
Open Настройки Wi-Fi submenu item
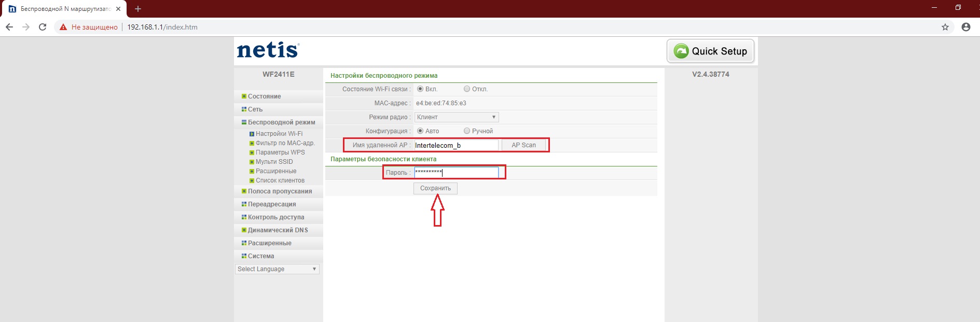(279, 134)
